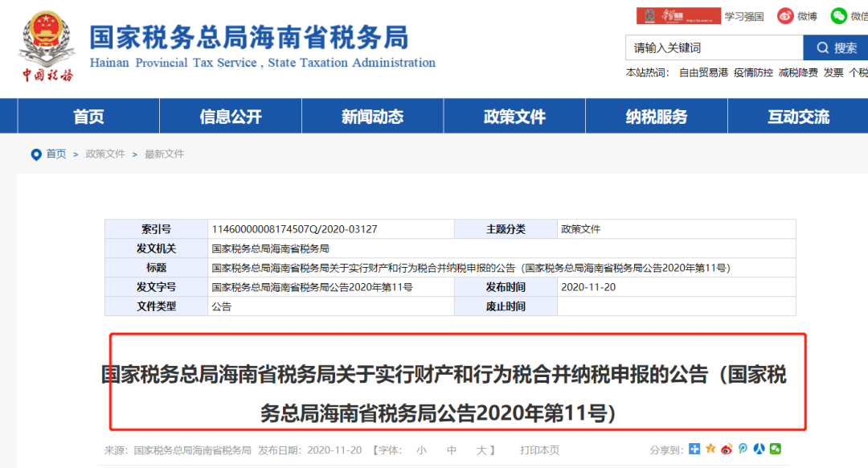The image size is (868, 468).
Task: Share article via the green WeChat icon
Action: (775, 449)
